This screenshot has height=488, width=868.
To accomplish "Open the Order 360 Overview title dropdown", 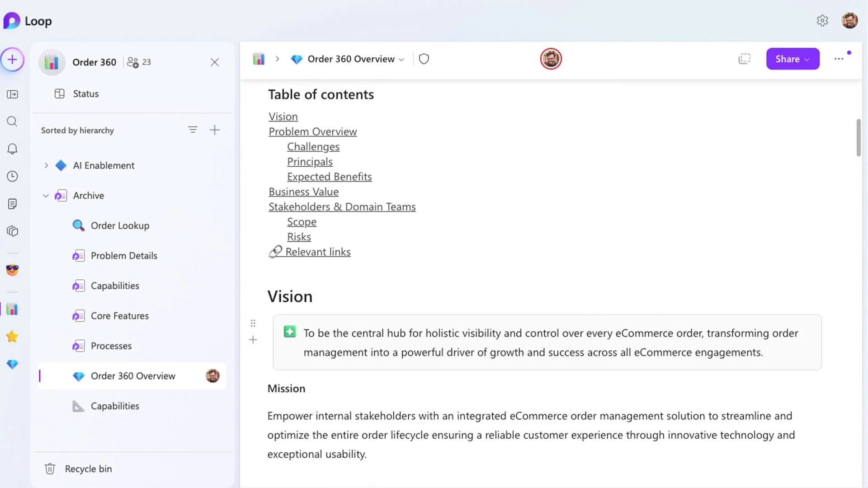I will pos(401,60).
